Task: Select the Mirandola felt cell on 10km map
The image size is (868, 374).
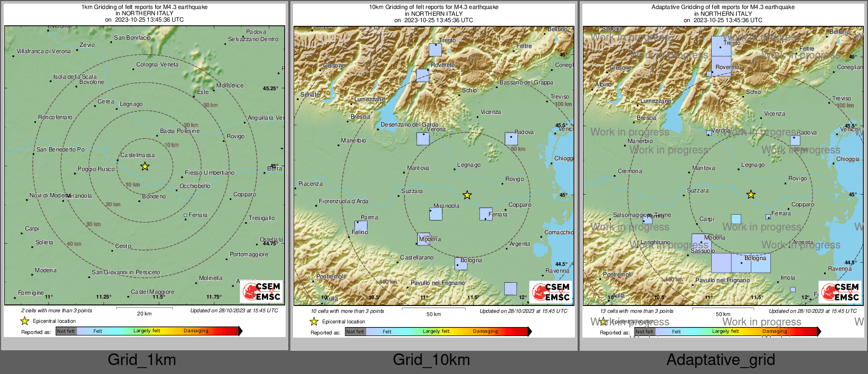Action: [x=436, y=214]
